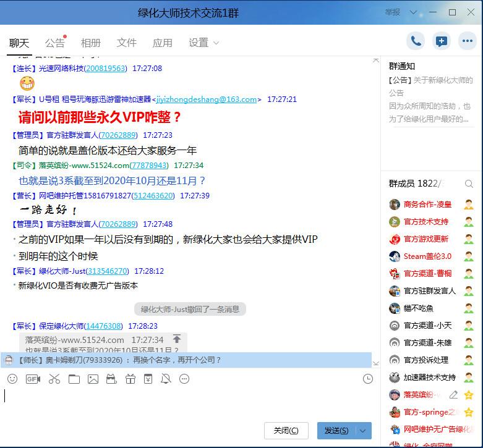
Task: Click the laughing emoji message
Action: tap(27, 83)
